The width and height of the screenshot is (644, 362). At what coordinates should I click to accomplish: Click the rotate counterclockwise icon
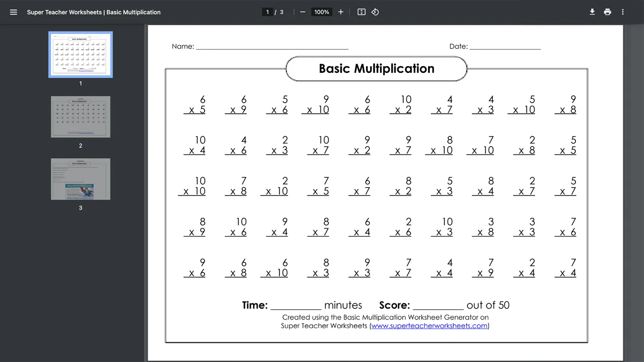coord(375,12)
